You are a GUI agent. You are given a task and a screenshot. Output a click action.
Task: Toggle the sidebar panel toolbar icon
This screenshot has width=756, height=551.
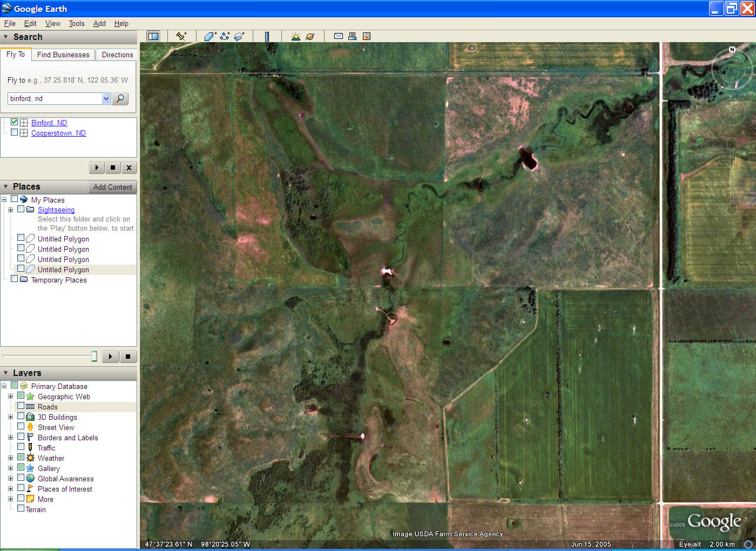(x=153, y=36)
